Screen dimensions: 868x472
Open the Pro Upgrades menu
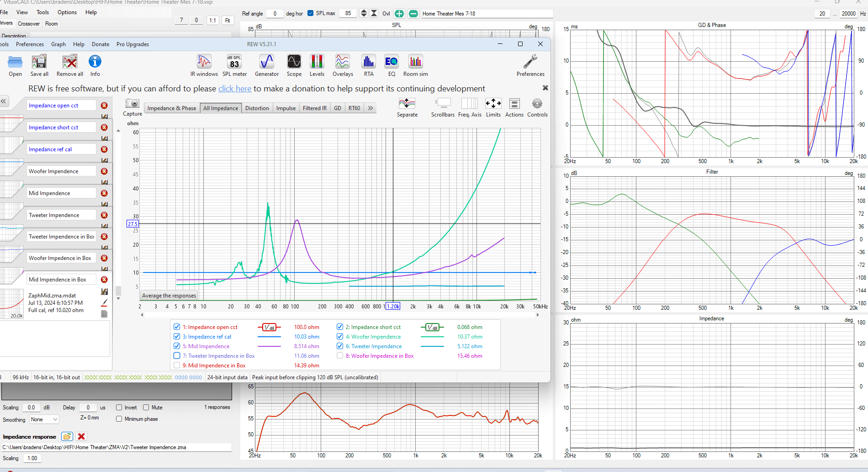click(132, 44)
